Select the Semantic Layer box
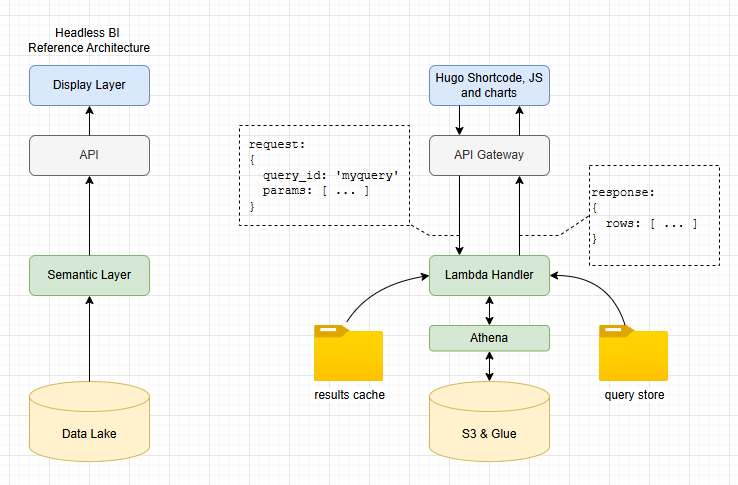The height and width of the screenshot is (485, 738). pyautogui.click(x=89, y=275)
